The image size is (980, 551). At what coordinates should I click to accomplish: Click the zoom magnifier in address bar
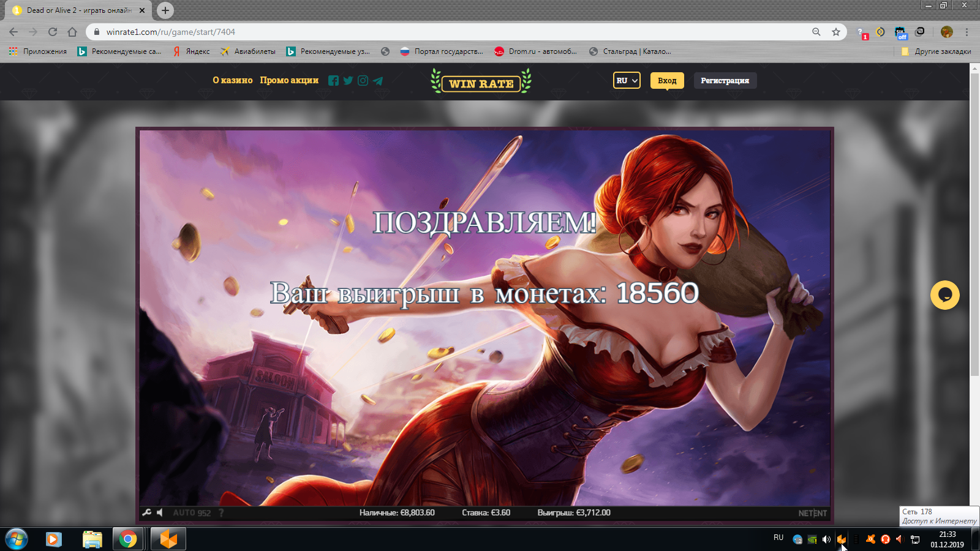pos(816,32)
